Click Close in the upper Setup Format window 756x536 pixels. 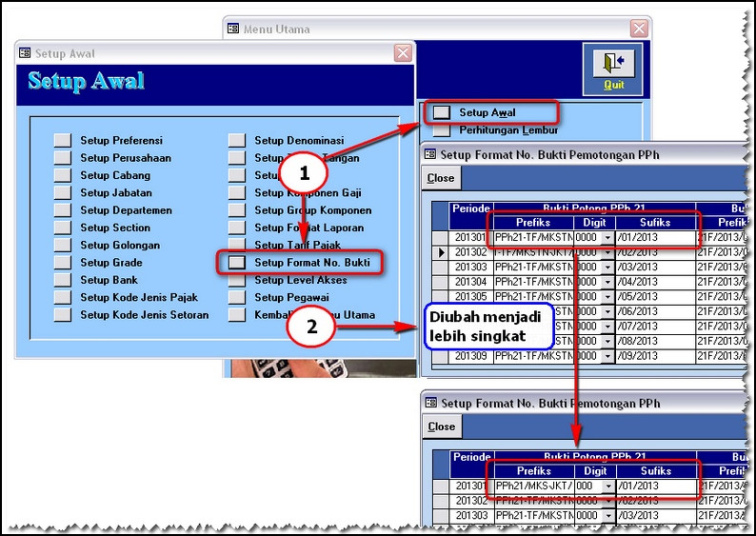tap(441, 178)
